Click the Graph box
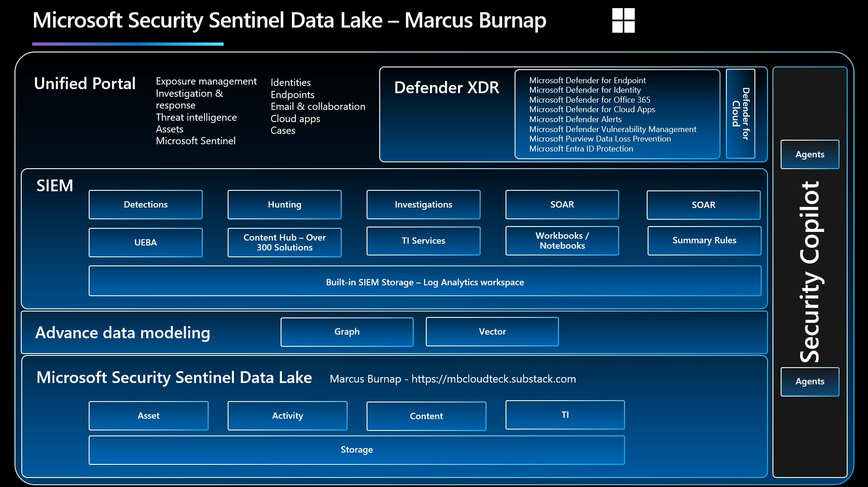This screenshot has height=487, width=868. [x=347, y=332]
